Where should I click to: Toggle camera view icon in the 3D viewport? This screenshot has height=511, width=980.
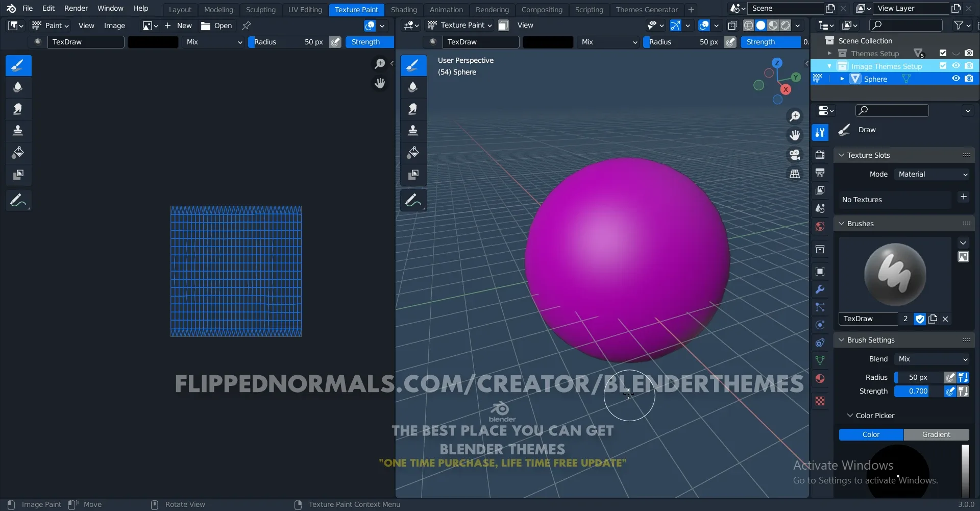coord(795,155)
